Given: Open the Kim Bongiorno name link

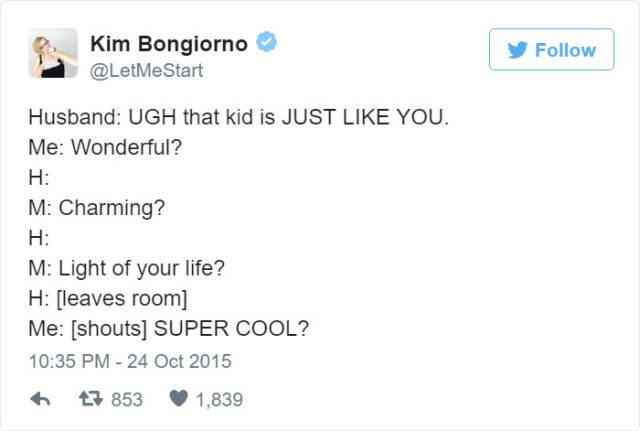Looking at the screenshot, I should pyautogui.click(x=169, y=43).
